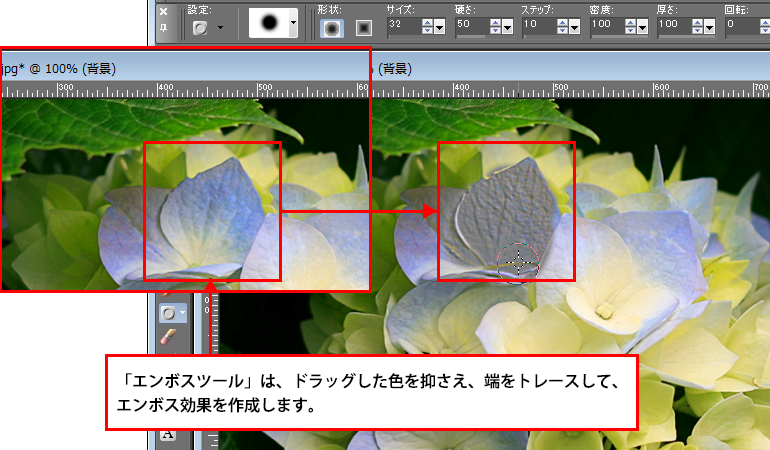This screenshot has height=450, width=770.
Task: Open the 厚さ slider dropdown
Action: point(709,28)
